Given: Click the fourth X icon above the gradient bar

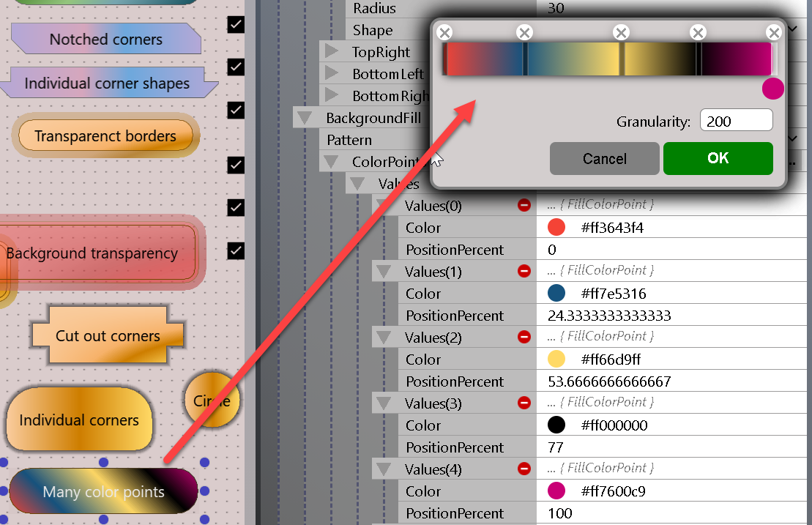Looking at the screenshot, I should tap(698, 32).
